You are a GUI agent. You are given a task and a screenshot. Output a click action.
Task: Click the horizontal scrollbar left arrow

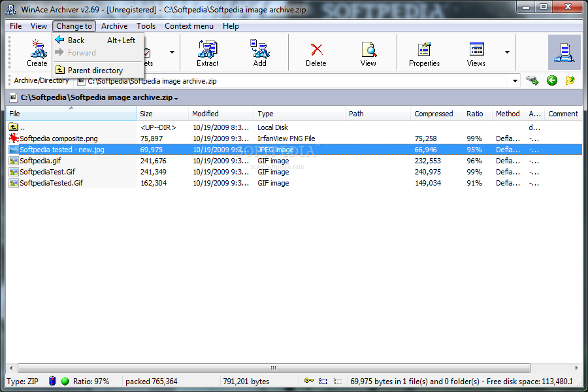(11, 368)
